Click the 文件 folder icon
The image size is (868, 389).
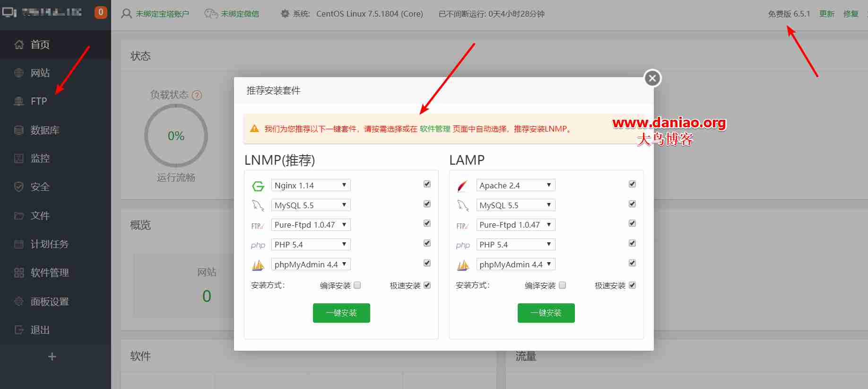[19, 216]
